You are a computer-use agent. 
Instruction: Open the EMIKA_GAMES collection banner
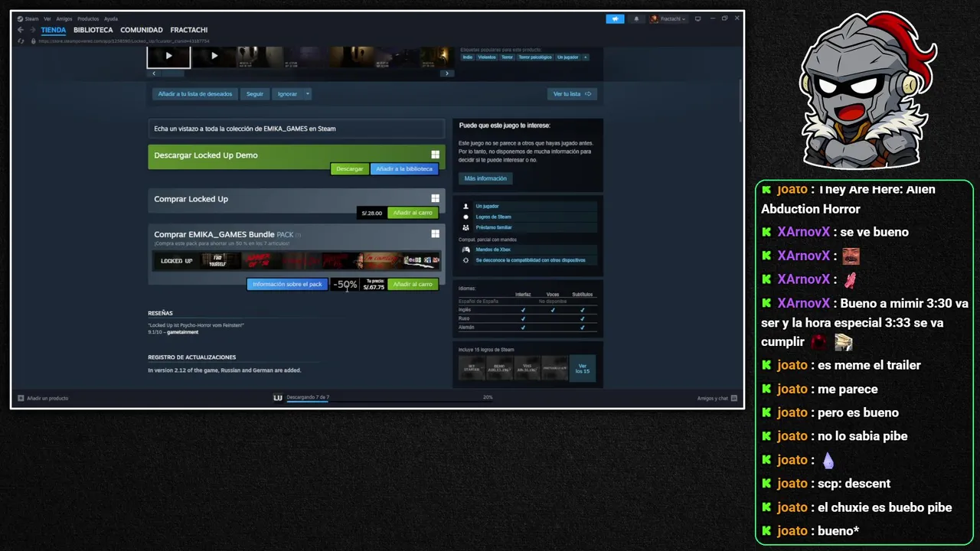[x=296, y=129]
